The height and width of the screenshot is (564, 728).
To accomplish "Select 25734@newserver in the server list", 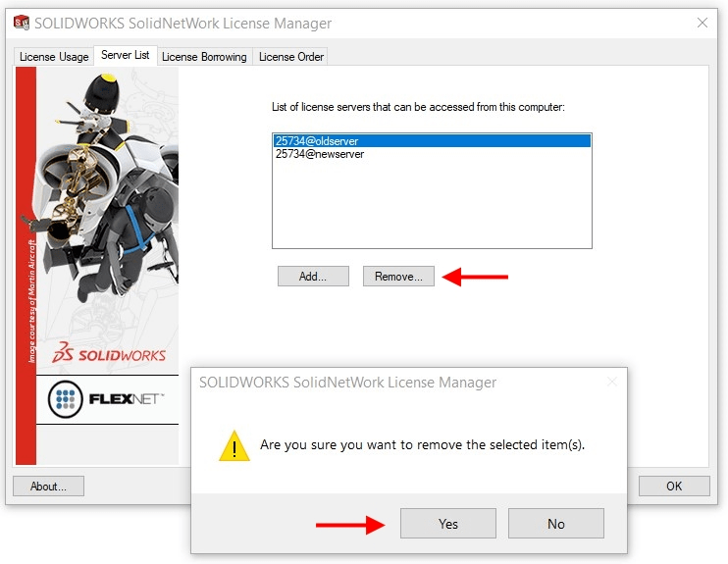I will pos(432,154).
